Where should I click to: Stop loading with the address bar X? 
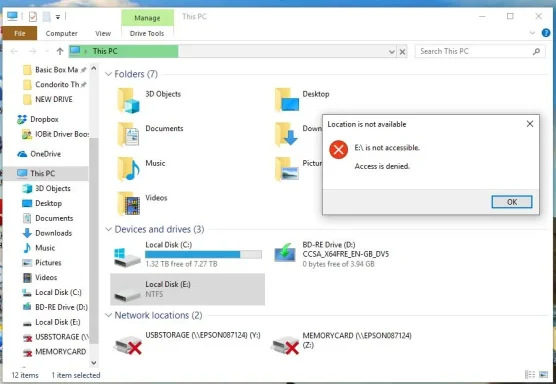point(402,52)
